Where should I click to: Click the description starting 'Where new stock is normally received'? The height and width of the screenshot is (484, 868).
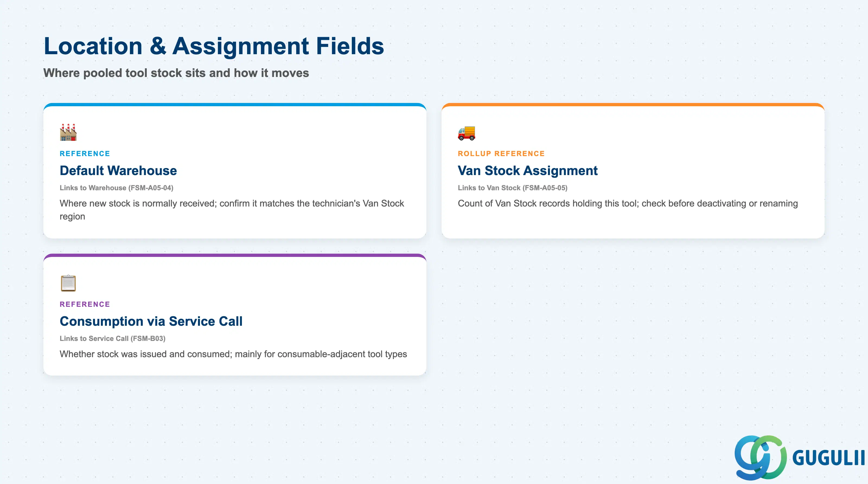click(x=232, y=210)
